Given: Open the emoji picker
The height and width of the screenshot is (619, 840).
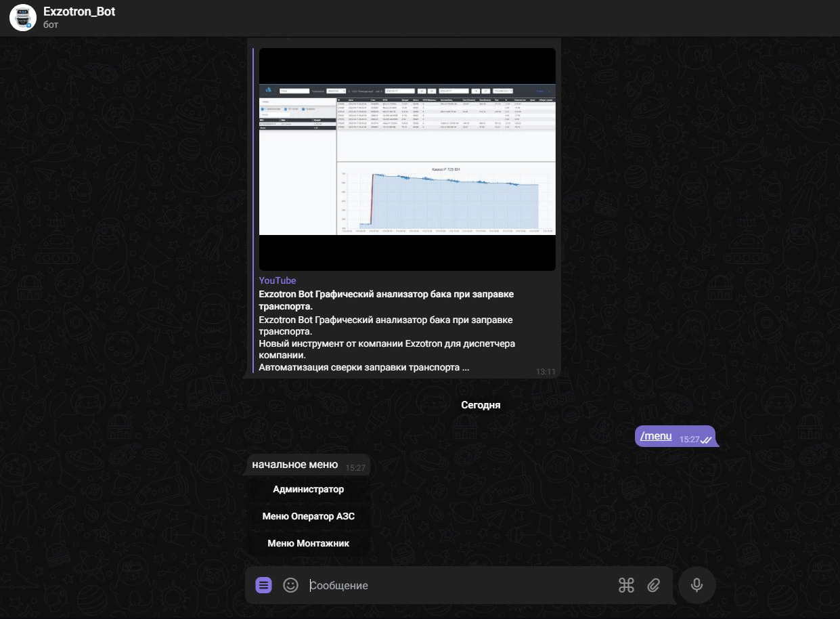Looking at the screenshot, I should (290, 584).
